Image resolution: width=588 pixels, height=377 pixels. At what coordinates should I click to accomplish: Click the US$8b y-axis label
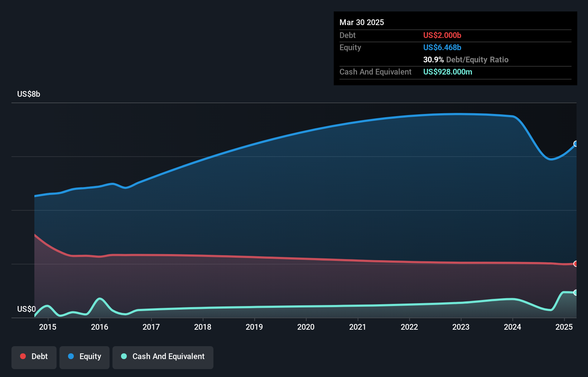[29, 94]
